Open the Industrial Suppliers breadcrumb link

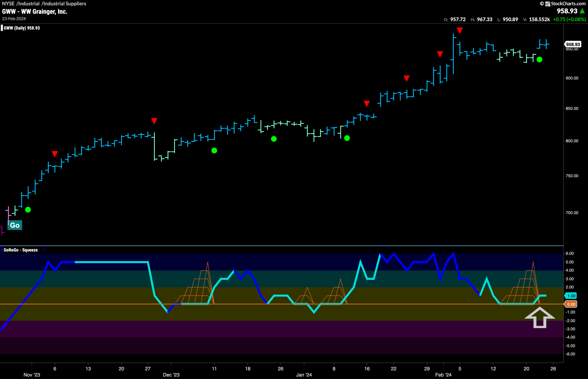coord(65,3)
